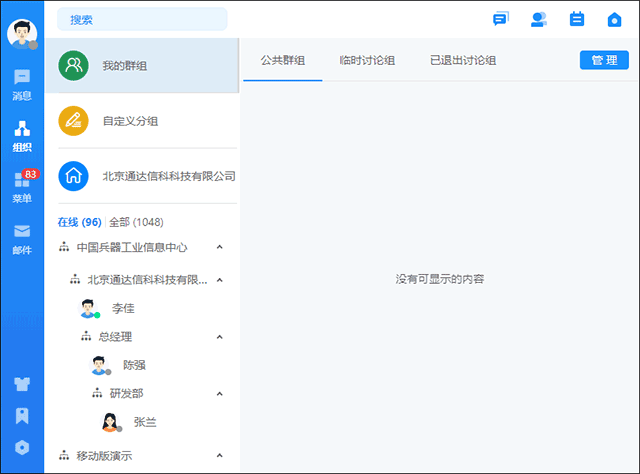The image size is (640, 474).
Task: Open the user profile avatar
Action: pyautogui.click(x=22, y=33)
